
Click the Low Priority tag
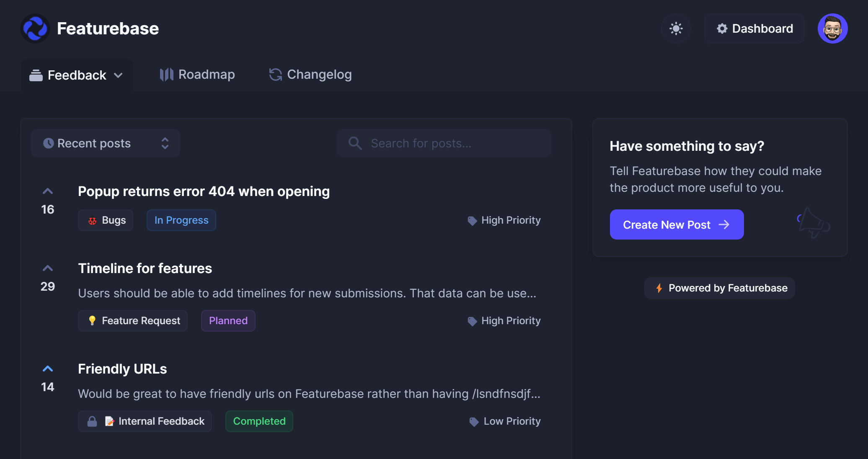click(x=505, y=421)
